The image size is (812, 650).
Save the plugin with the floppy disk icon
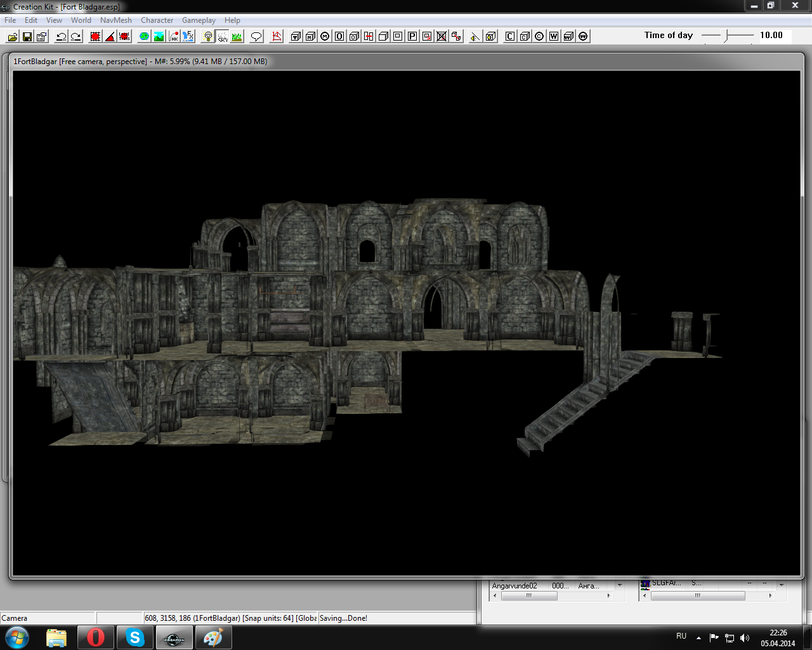(x=27, y=36)
